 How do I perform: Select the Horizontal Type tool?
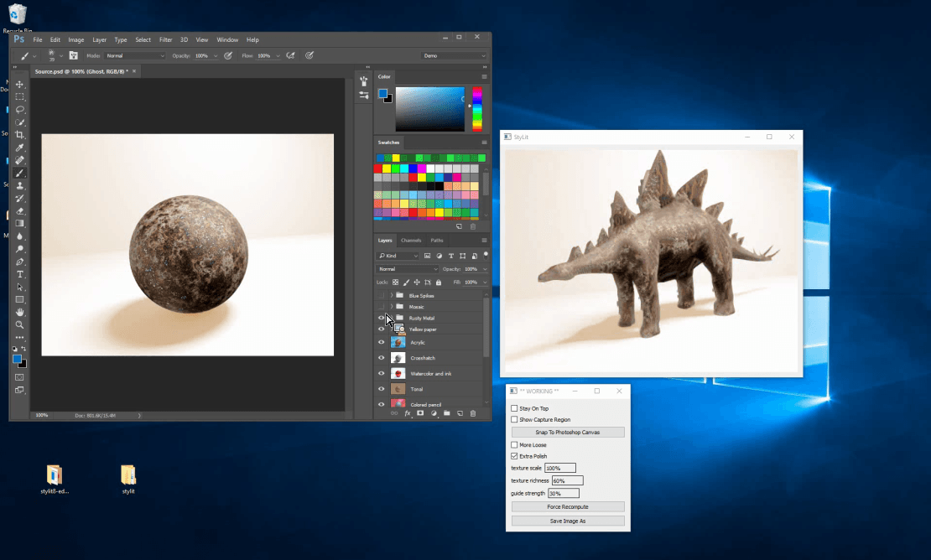[19, 274]
